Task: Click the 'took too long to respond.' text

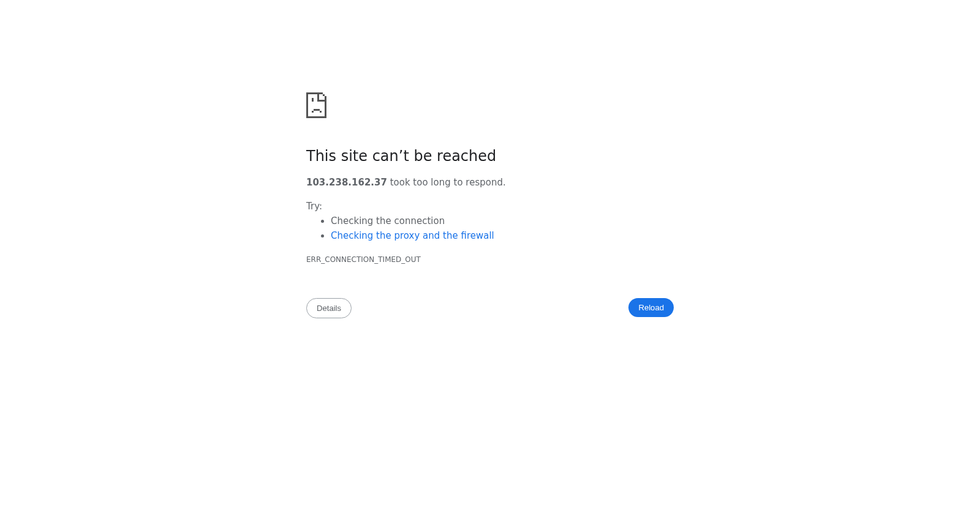Action: pyautogui.click(x=448, y=182)
